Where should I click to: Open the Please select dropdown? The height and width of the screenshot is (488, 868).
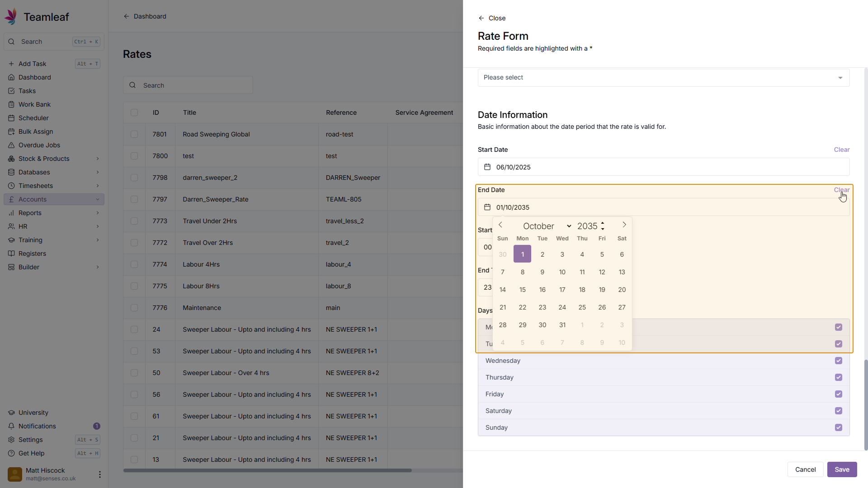pos(663,78)
